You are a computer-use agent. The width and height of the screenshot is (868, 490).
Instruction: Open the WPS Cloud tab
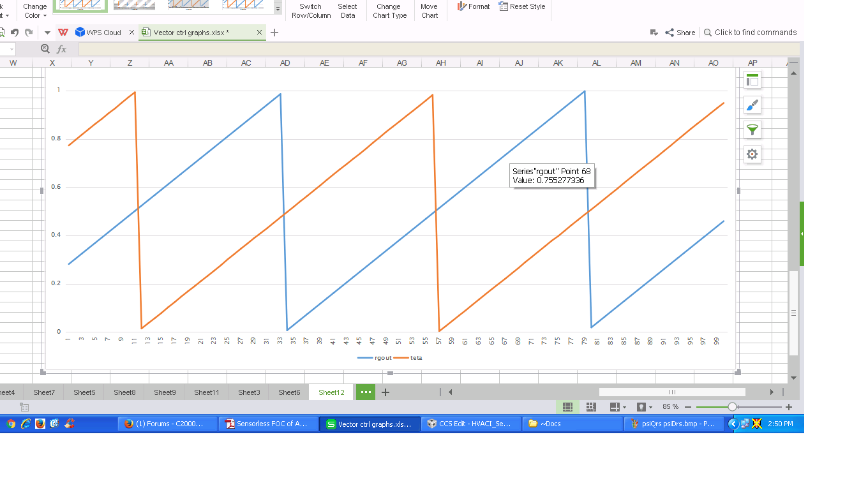(98, 33)
